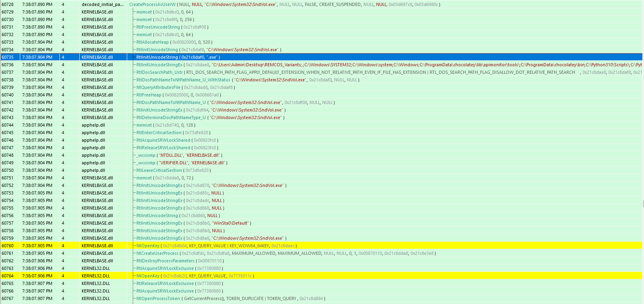Click the NtQueryAttributesFile entry
The image size is (644, 304).
(x=158, y=87)
